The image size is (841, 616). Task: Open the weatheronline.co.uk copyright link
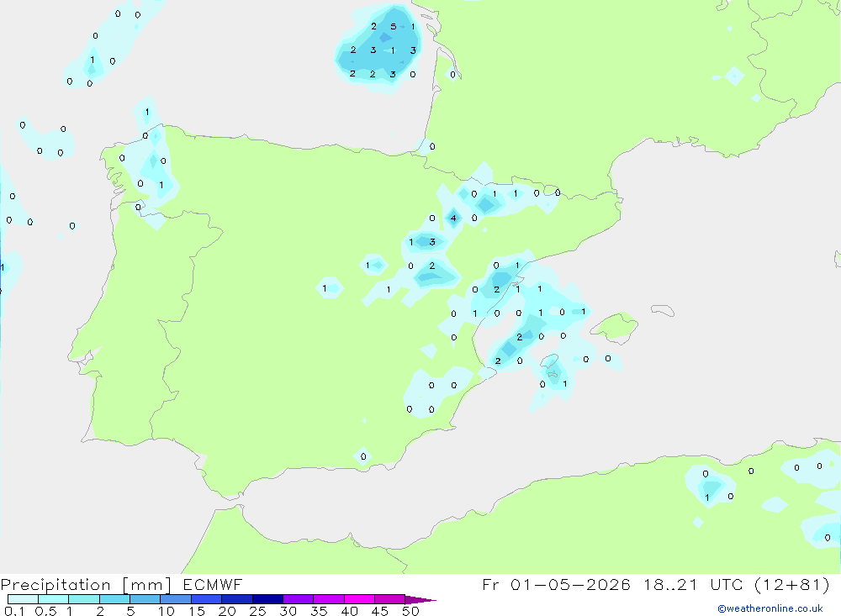coord(770,608)
